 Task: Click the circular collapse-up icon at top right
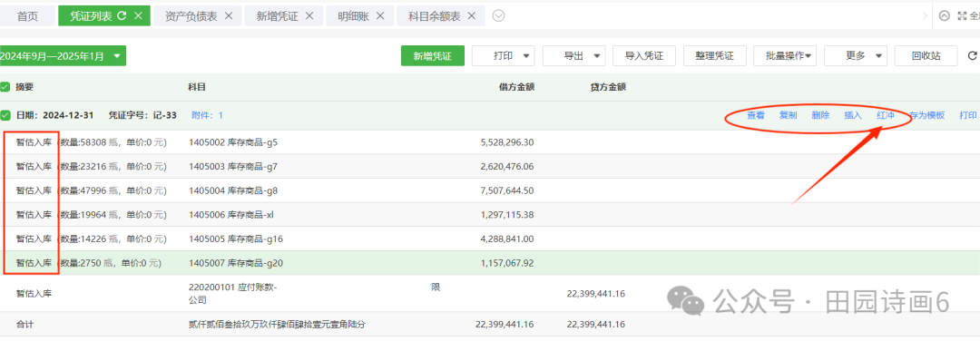(x=945, y=16)
